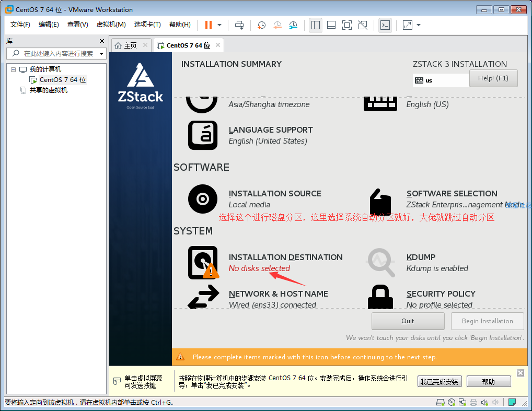
Task: Open the stretch display dropdown arrow
Action: pos(419,25)
